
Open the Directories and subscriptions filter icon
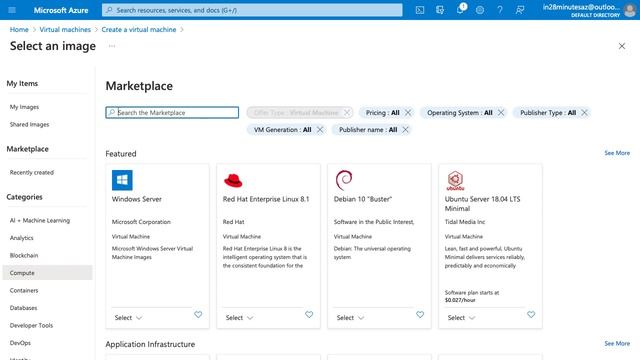[x=440, y=10]
